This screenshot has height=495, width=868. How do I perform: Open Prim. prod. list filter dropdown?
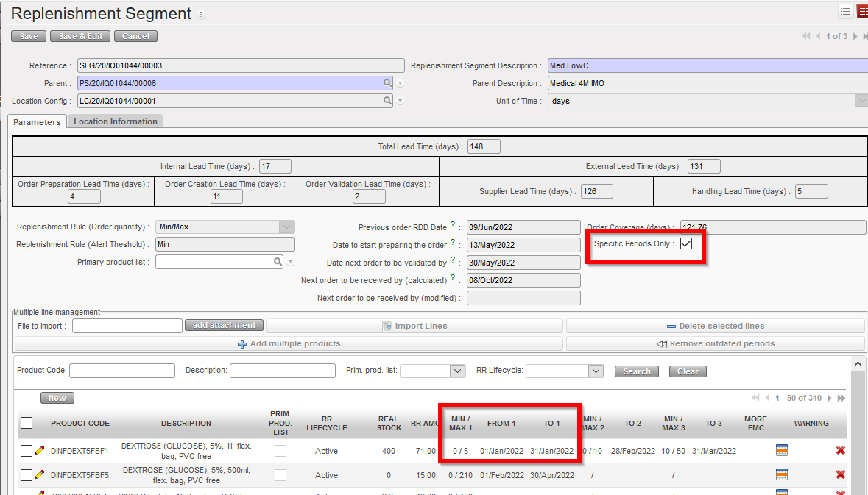pyautogui.click(x=458, y=371)
